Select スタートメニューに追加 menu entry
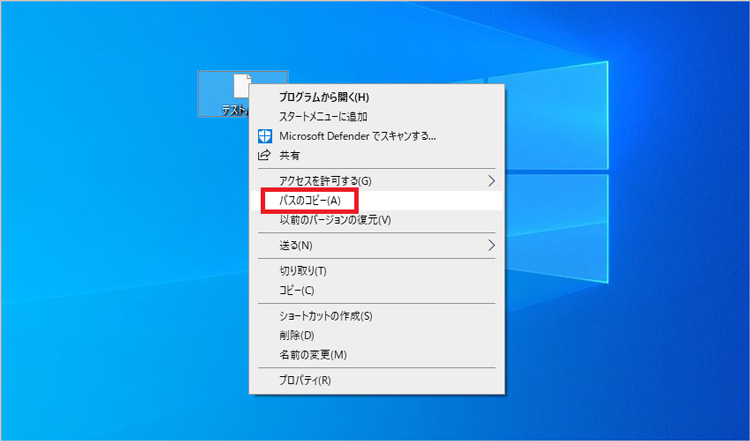The height and width of the screenshot is (441, 750). click(x=376, y=117)
